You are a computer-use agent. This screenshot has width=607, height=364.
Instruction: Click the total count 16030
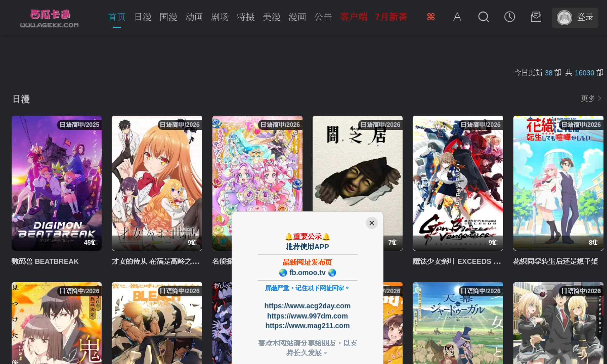click(x=584, y=73)
